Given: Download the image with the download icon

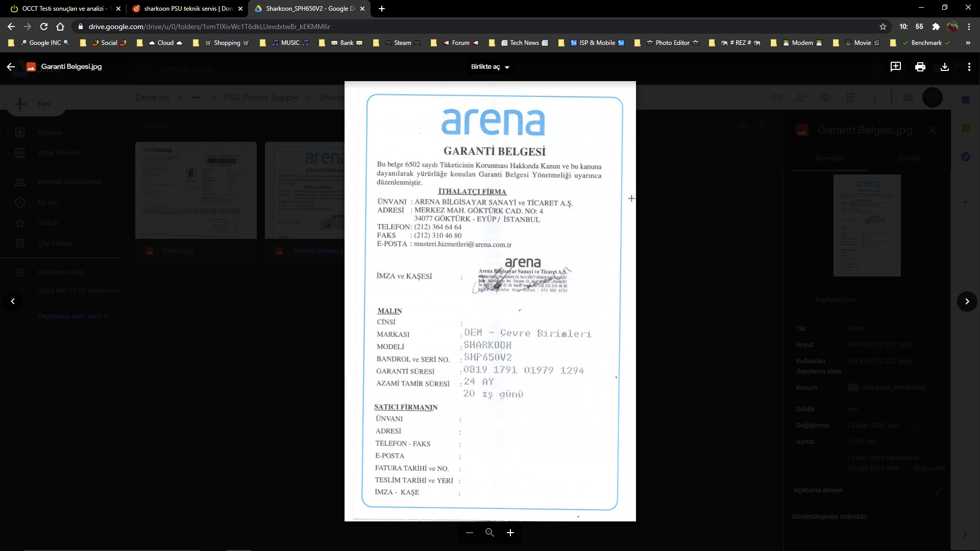Looking at the screenshot, I should (944, 67).
